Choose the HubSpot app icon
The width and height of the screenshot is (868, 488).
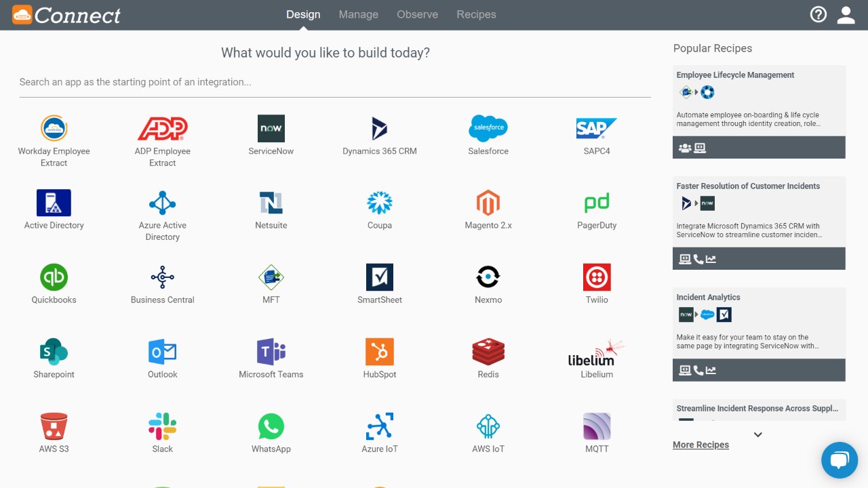tap(379, 352)
